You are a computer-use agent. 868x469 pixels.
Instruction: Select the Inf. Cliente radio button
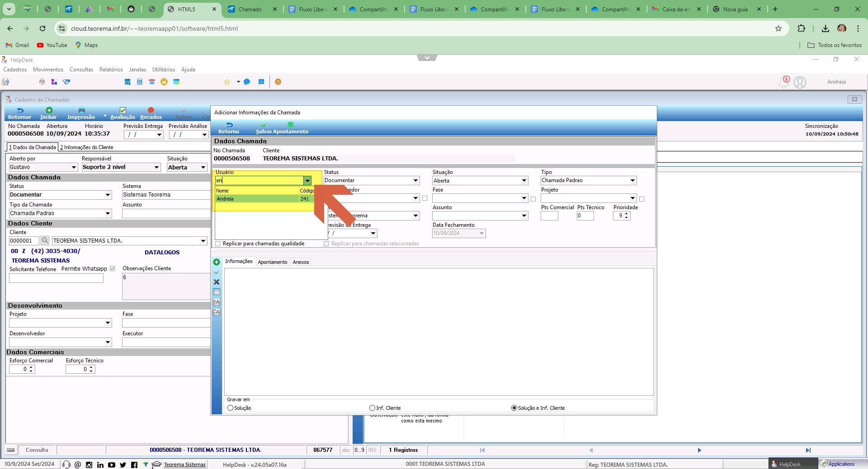pos(373,408)
